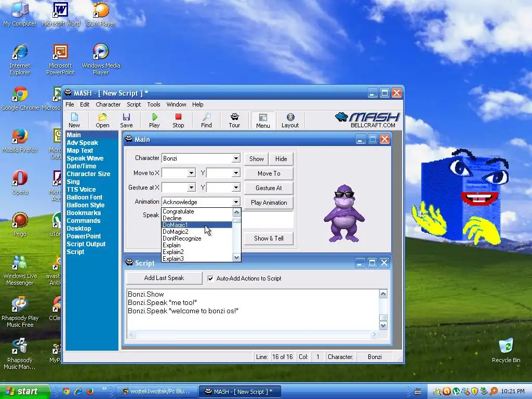Start the Tour toolbar icon
This screenshot has height=399, width=532.
pos(234,121)
